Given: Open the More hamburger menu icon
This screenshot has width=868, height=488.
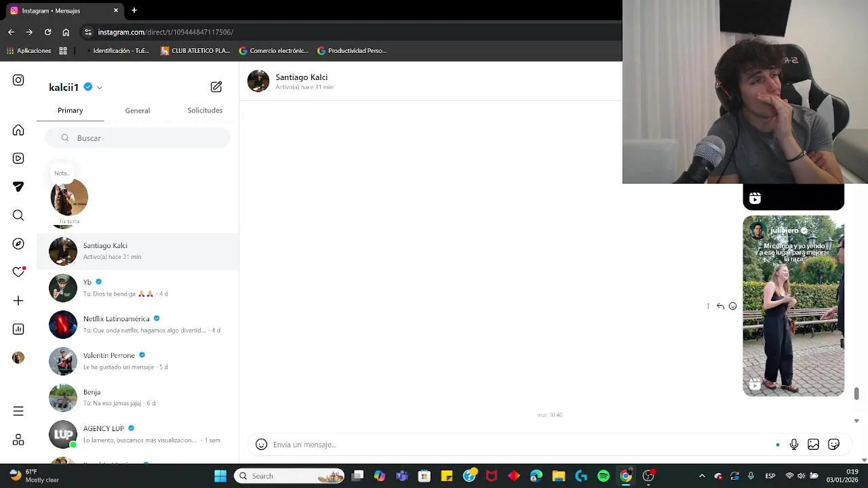Looking at the screenshot, I should tap(18, 411).
